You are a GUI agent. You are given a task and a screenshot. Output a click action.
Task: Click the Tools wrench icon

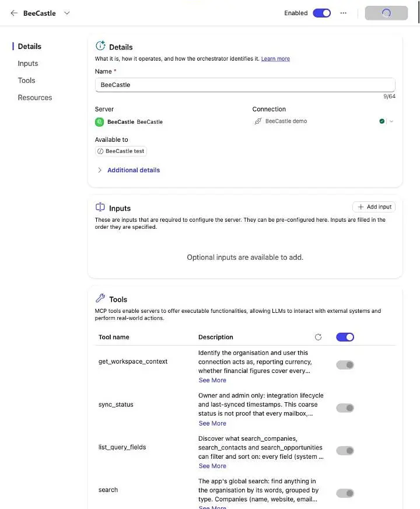click(x=100, y=298)
